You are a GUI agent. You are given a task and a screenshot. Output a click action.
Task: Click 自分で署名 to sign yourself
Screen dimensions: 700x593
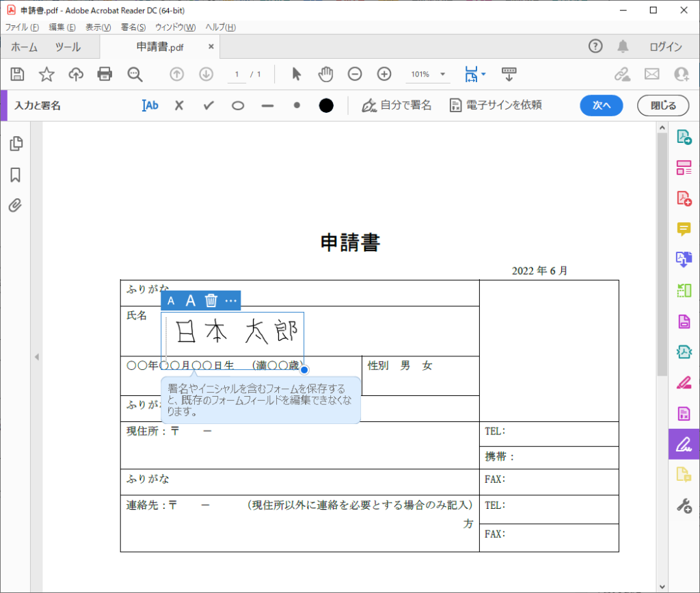[396, 105]
